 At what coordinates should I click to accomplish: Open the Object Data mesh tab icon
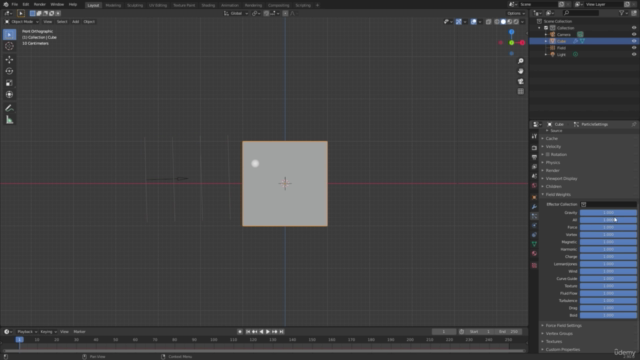pyautogui.click(x=534, y=244)
